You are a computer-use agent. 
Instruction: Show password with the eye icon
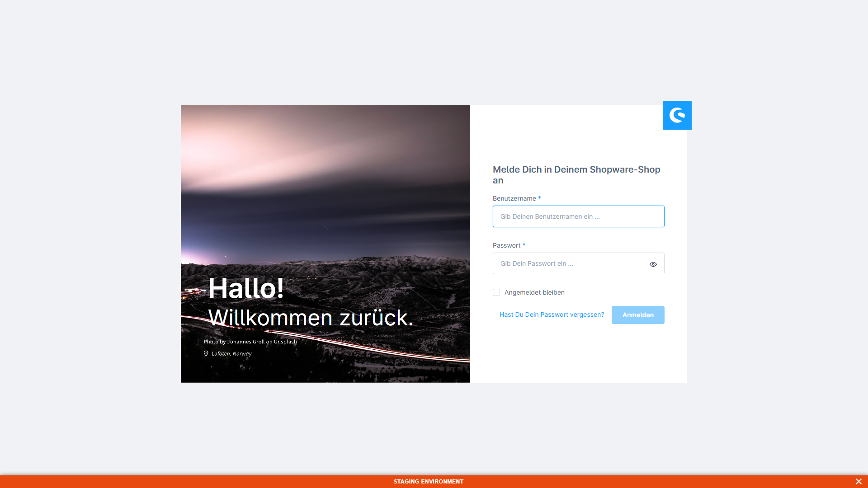coord(653,264)
